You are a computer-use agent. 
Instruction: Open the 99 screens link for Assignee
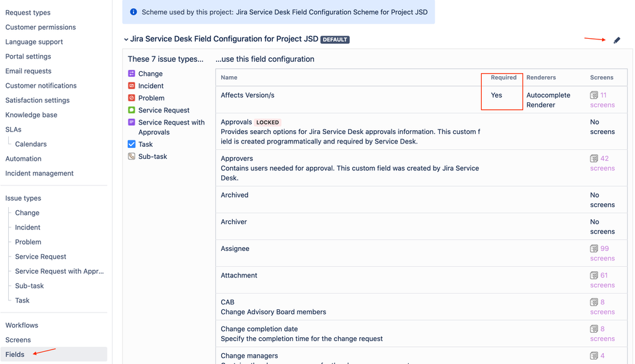click(x=602, y=253)
